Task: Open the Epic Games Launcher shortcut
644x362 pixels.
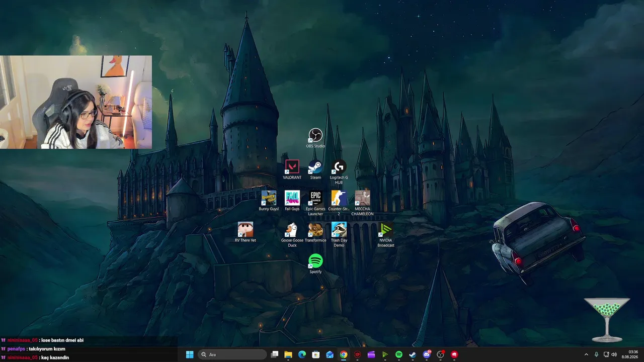Action: pos(315,203)
